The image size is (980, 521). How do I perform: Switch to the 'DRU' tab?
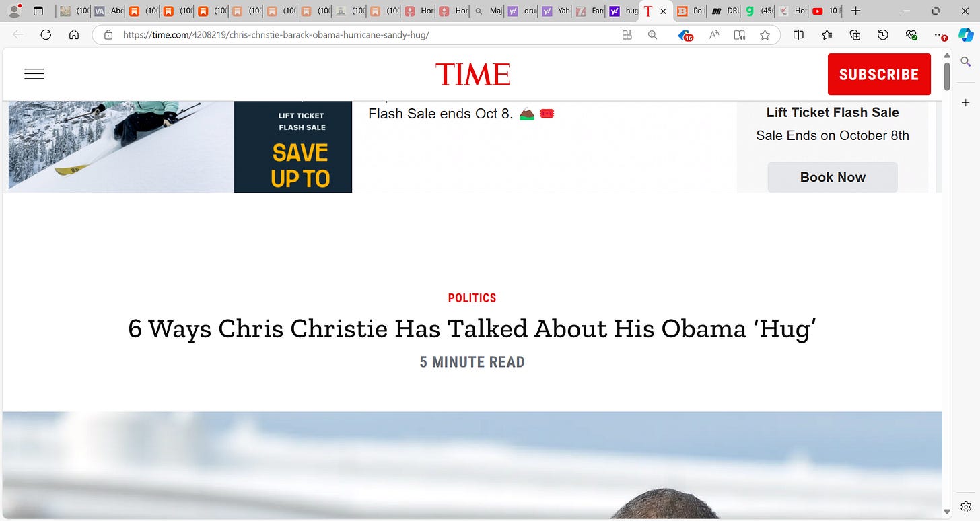(x=726, y=11)
